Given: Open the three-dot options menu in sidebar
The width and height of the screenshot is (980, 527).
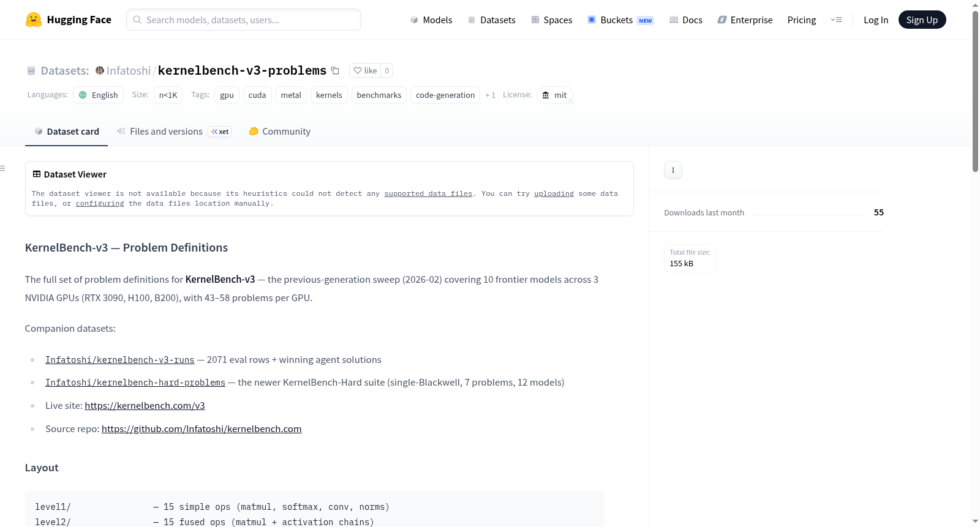Looking at the screenshot, I should (673, 170).
